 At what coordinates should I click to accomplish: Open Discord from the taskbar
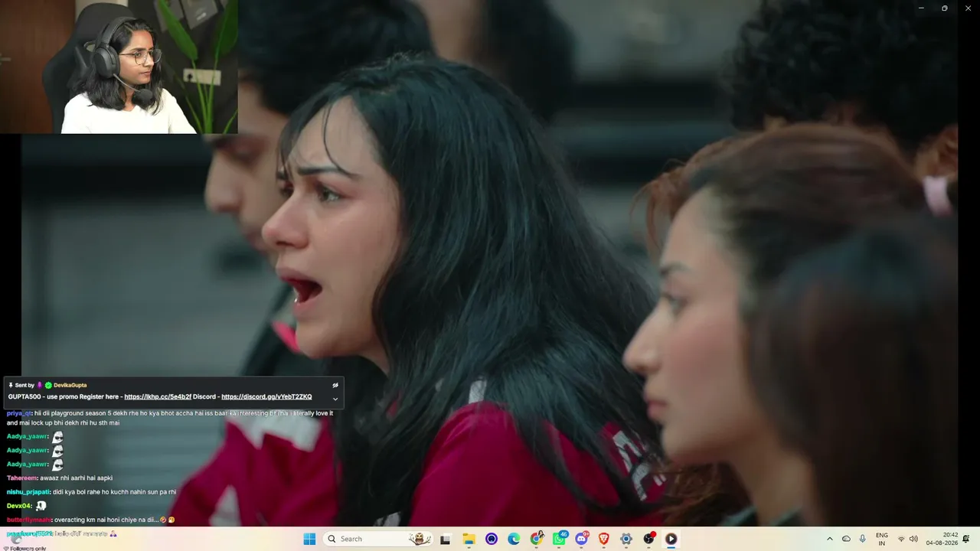click(581, 539)
